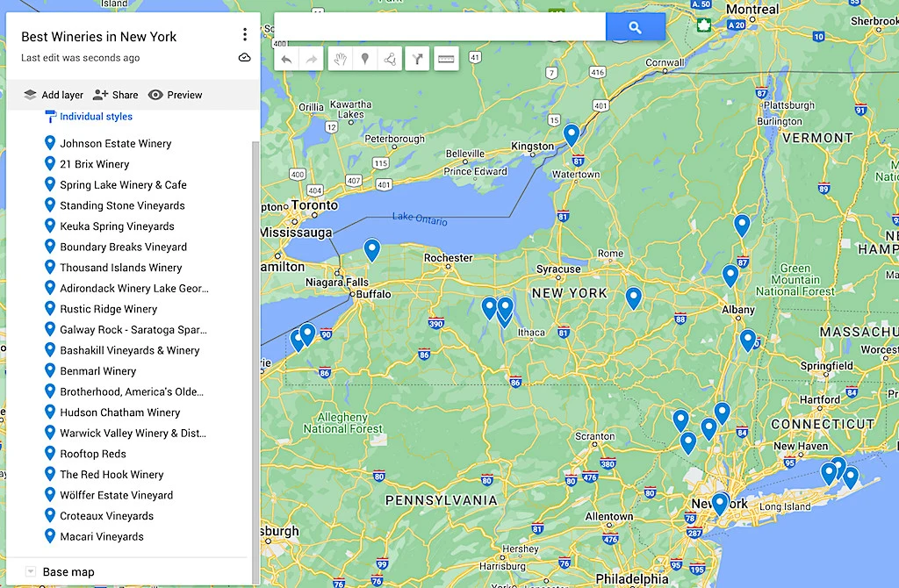
Task: Click the cloud saved-to-Drive icon
Action: point(245,57)
